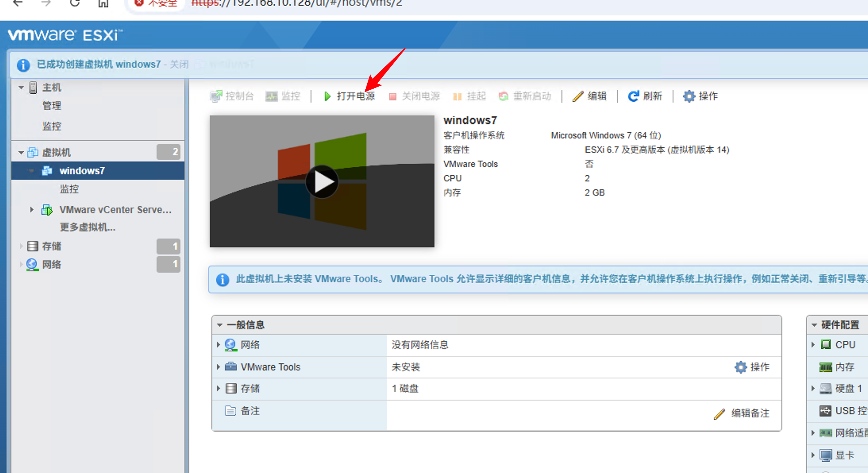
Task: Select 主机 in the navigator
Action: point(52,87)
